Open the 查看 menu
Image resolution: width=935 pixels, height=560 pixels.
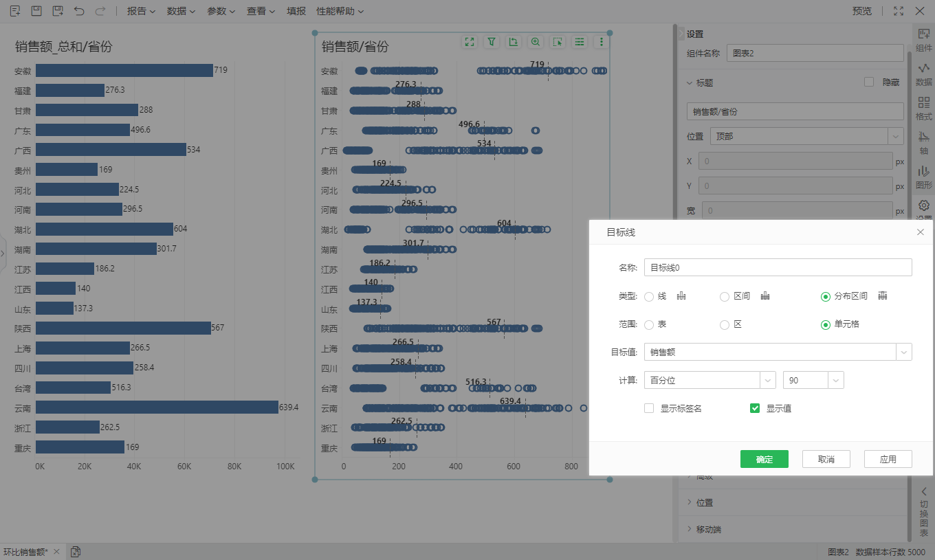261,11
